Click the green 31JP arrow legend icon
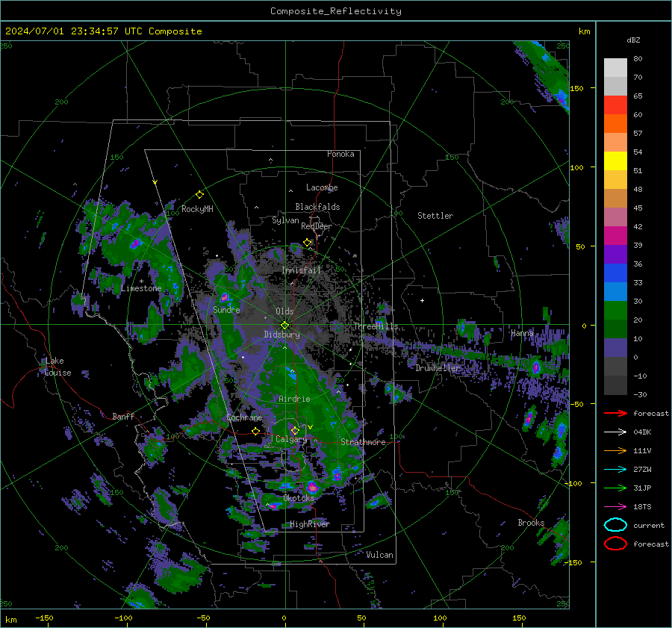Image resolution: width=672 pixels, height=628 pixels. pyautogui.click(x=615, y=488)
